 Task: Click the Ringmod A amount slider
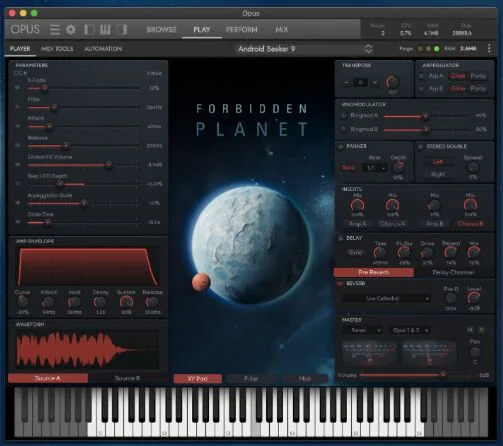(427, 116)
